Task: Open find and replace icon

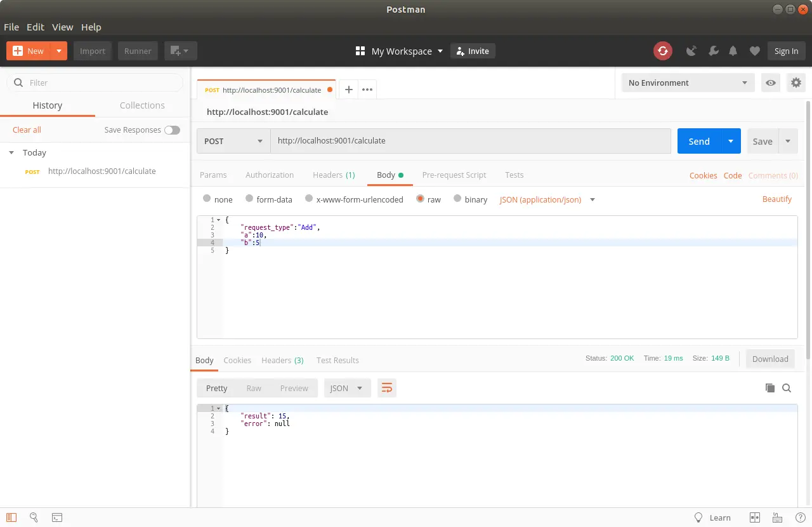Action: [x=34, y=517]
